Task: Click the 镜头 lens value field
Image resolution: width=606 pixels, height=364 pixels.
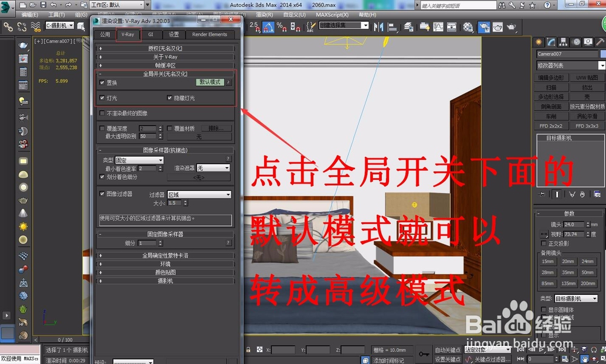Action: (574, 224)
